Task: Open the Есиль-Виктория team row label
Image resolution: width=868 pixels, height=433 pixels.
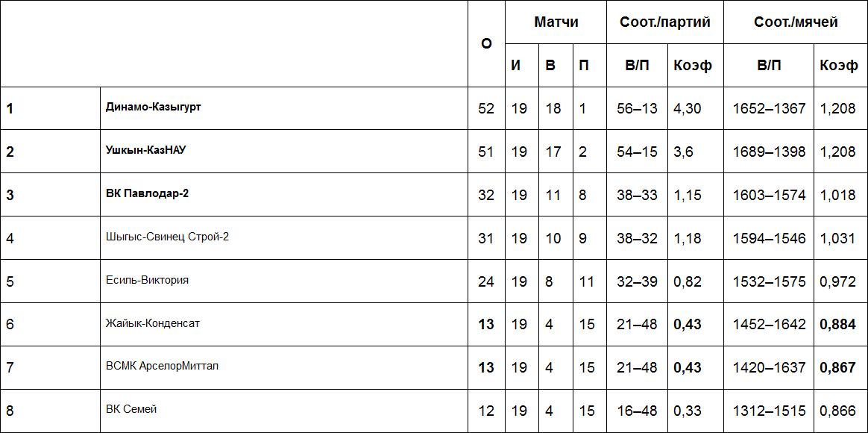Action: (x=147, y=280)
